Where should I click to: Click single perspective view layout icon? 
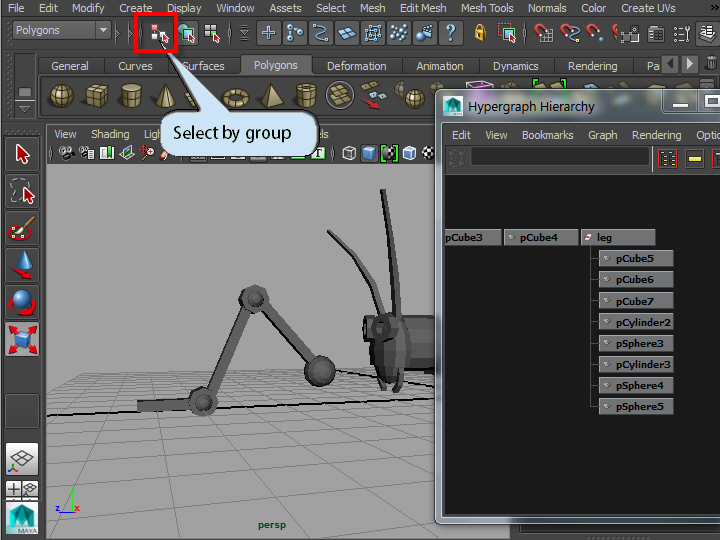pyautogui.click(x=22, y=459)
